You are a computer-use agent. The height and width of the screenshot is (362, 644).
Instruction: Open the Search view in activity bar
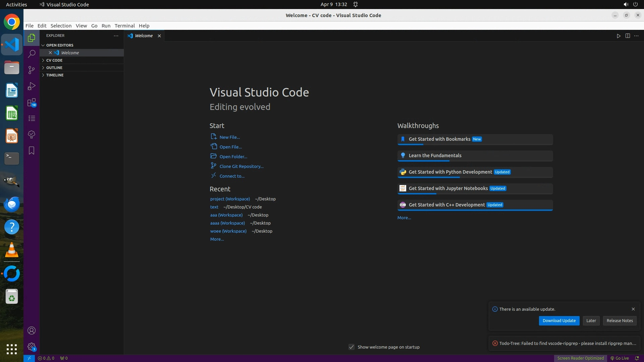[32, 54]
